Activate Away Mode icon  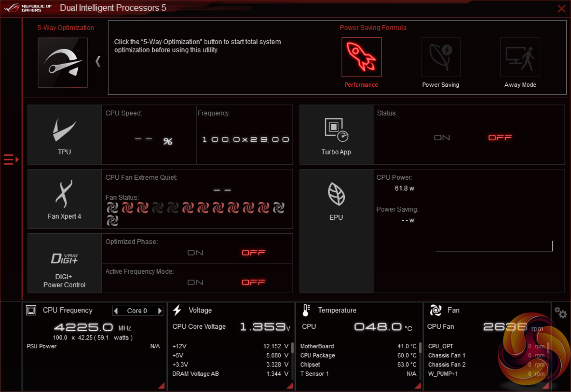(520, 57)
